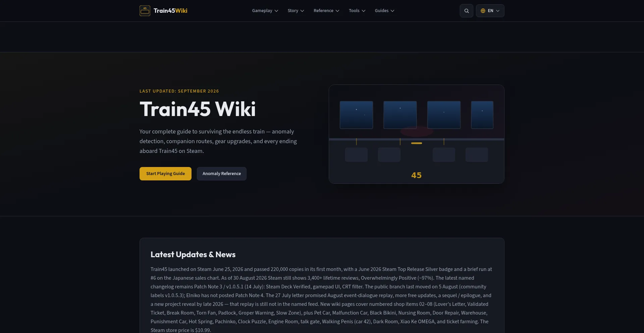Click the Train45 Wiki main heading

tap(198, 109)
